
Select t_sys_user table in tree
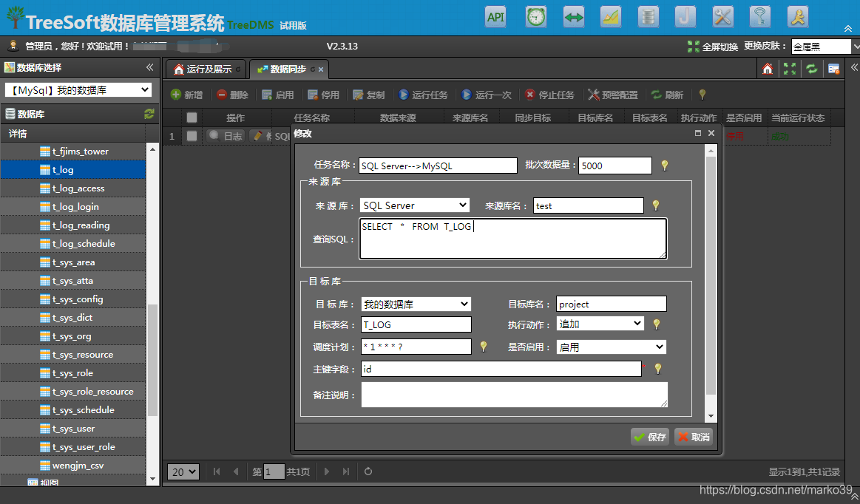[x=73, y=429]
